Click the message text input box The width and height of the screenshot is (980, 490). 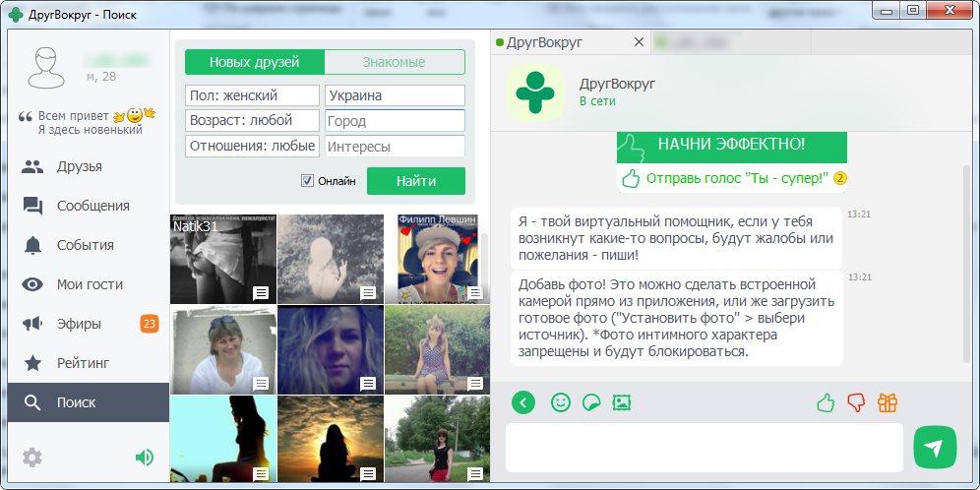point(704,448)
